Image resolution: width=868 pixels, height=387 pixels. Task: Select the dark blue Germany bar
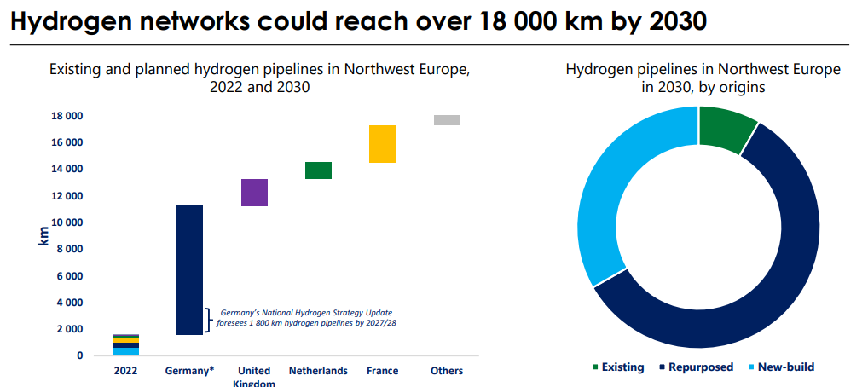190,270
